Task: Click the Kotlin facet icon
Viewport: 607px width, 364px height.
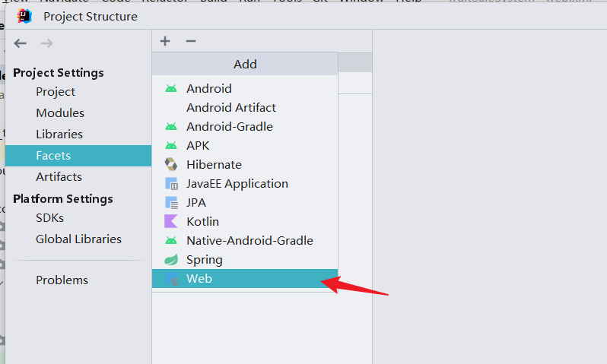Action: coord(171,222)
